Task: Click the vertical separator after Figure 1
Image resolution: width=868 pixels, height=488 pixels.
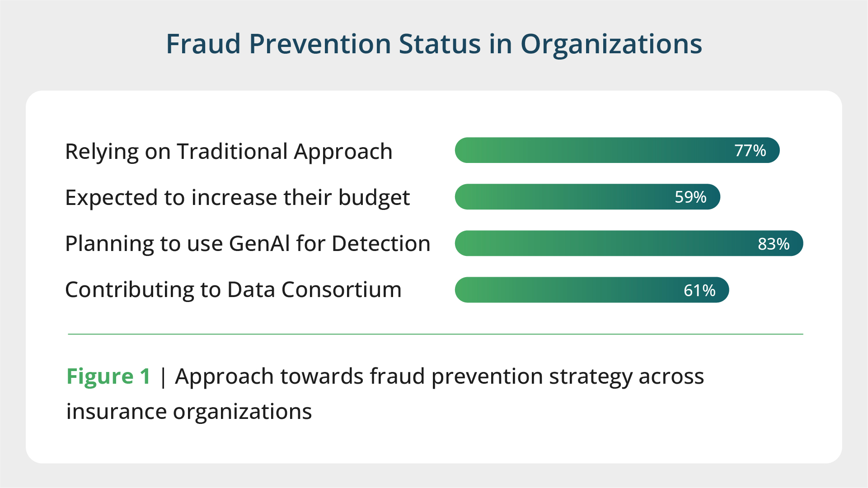Action: (x=163, y=376)
